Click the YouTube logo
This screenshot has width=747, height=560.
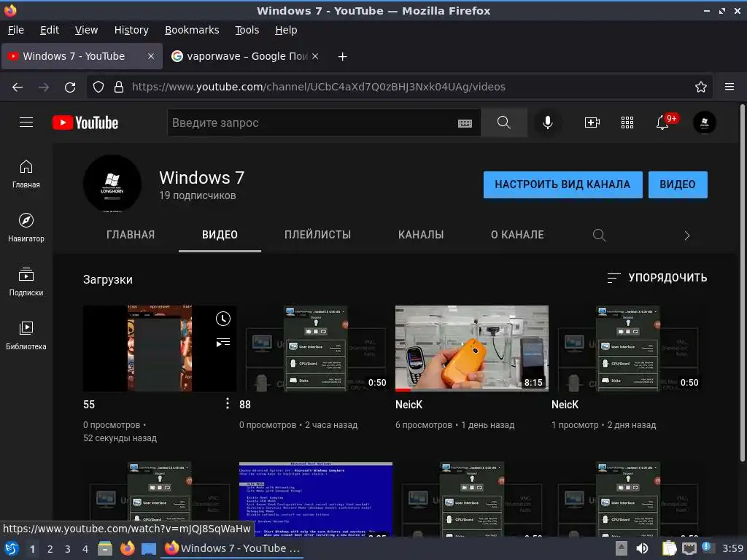click(x=85, y=122)
